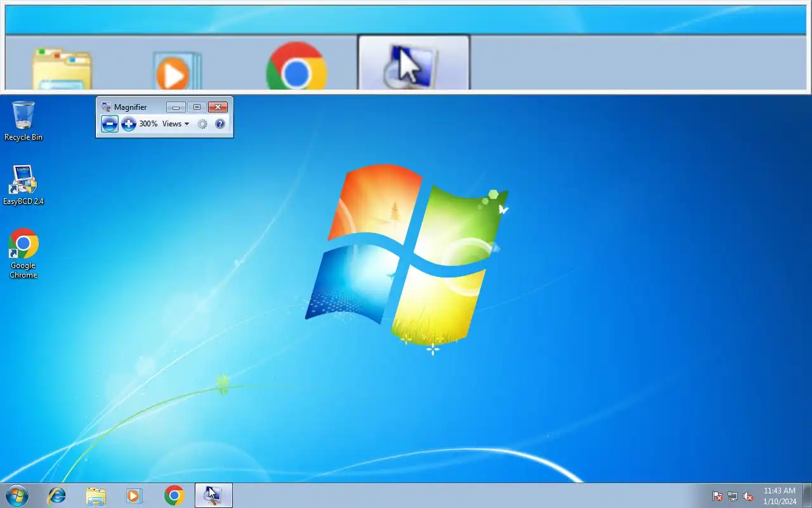Screen dimensions: 812x508
Task: Maximize the Magnifier window
Action: pyautogui.click(x=197, y=107)
